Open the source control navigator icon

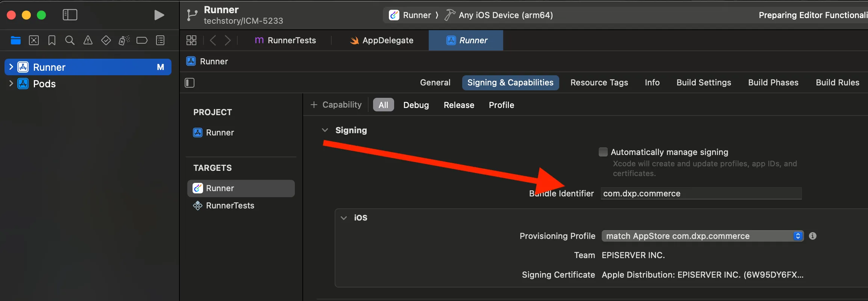point(34,40)
